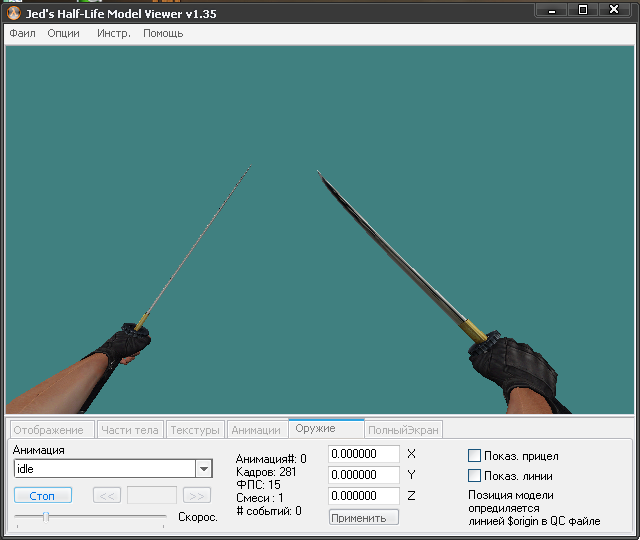The image size is (640, 540).
Task: Minimize the Model Viewer window
Action: pyautogui.click(x=551, y=10)
